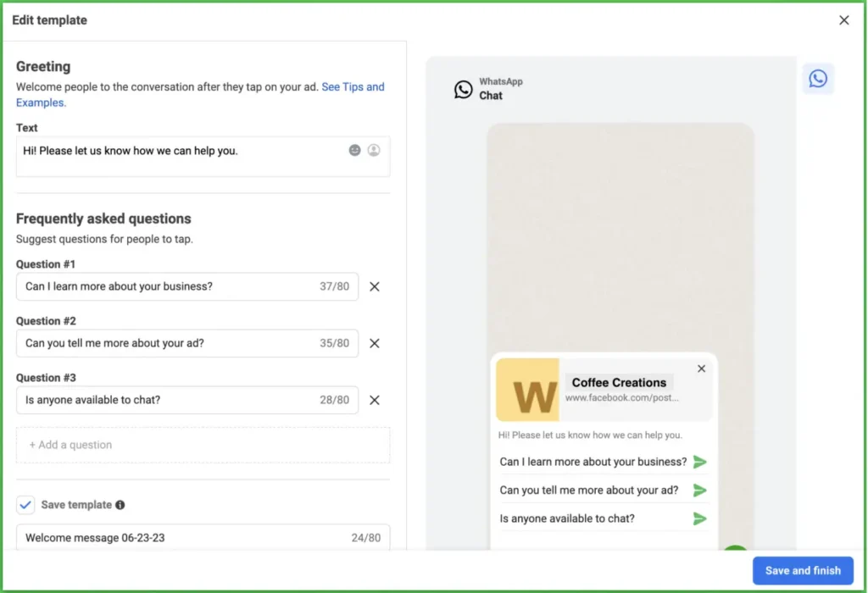Click the 'www.facebook.com/post...' link under Coffee Creations
This screenshot has height=593, width=868.
(618, 395)
